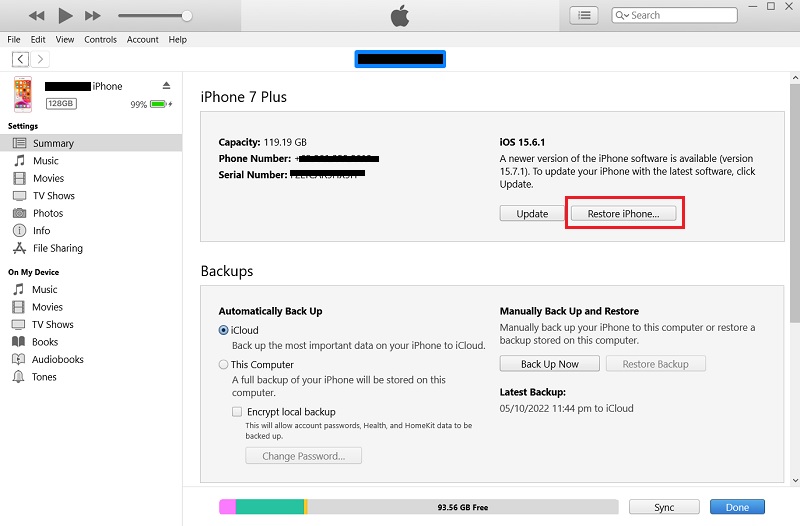Open the list view icon beside search
The image size is (800, 526).
[x=584, y=15]
